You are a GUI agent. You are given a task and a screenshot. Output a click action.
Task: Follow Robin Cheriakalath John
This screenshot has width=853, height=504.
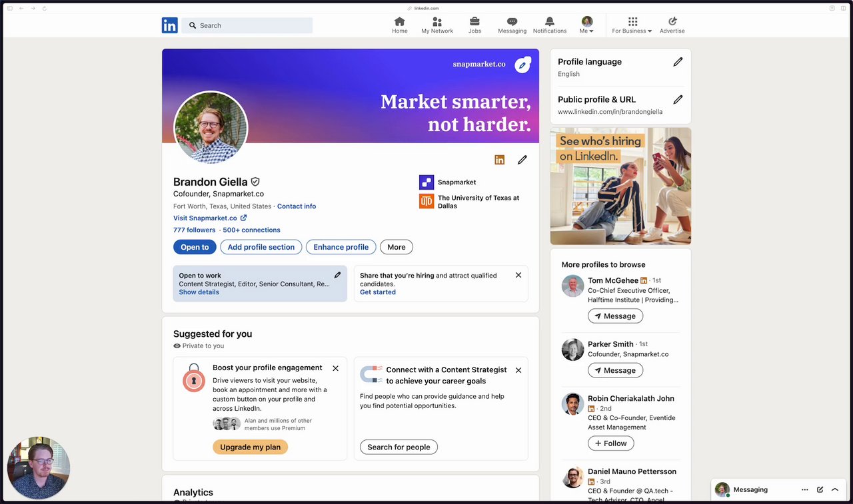pyautogui.click(x=611, y=443)
